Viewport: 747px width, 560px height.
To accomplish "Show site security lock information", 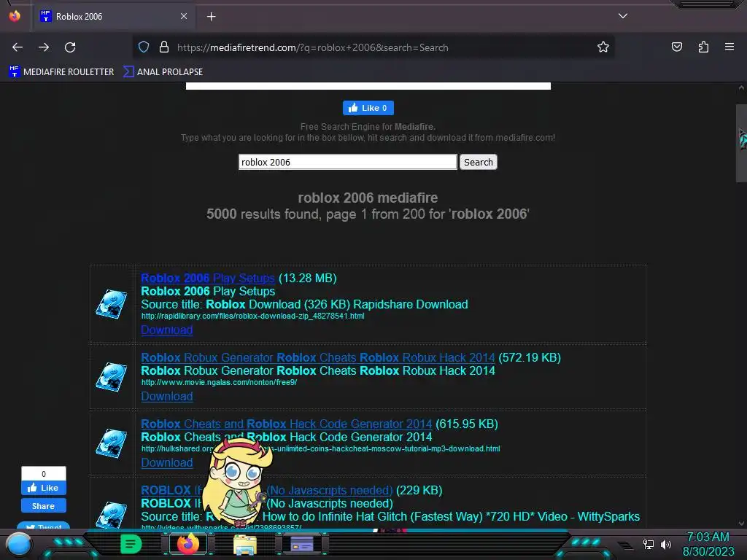I will point(164,47).
